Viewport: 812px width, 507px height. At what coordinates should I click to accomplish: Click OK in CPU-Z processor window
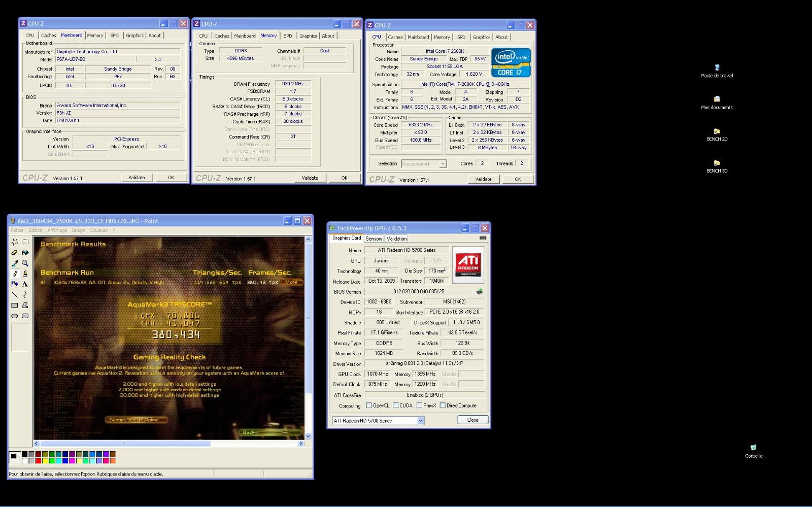(518, 179)
